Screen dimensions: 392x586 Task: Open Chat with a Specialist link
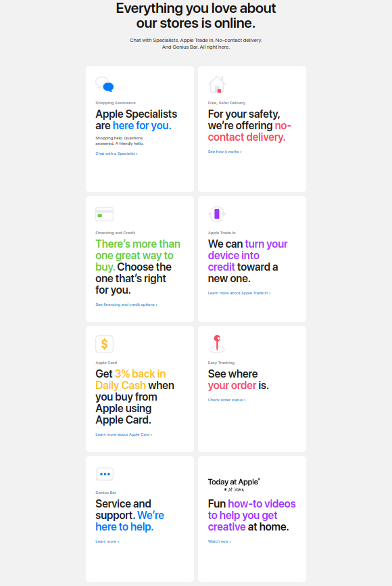116,154
